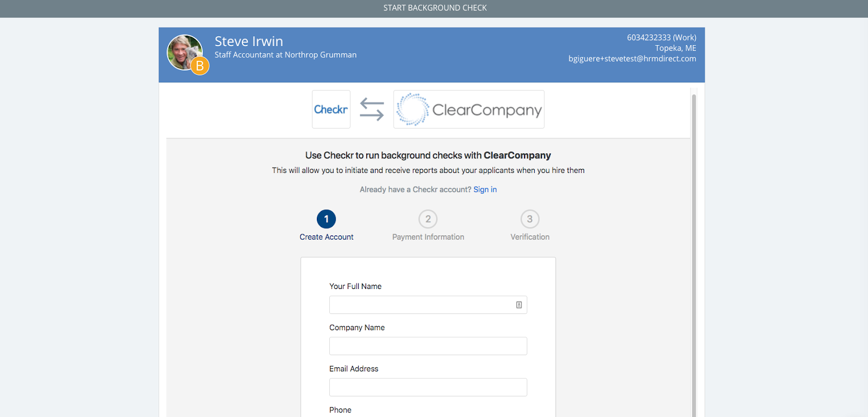
Task: Click the page's vertical scrollbar
Action: point(694,255)
